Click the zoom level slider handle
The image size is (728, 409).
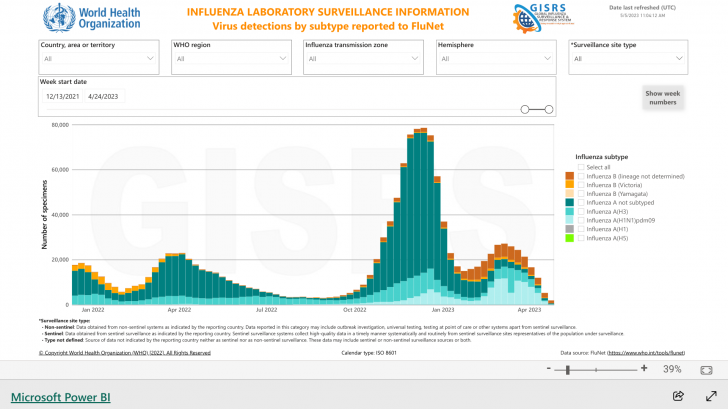568,369
